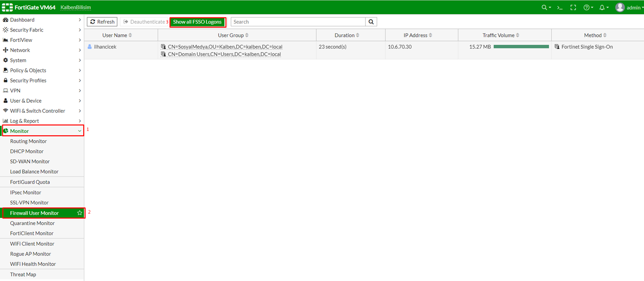This screenshot has width=644, height=281.
Task: Select IP address 10.6.70.30 cell
Action: tap(421, 50)
